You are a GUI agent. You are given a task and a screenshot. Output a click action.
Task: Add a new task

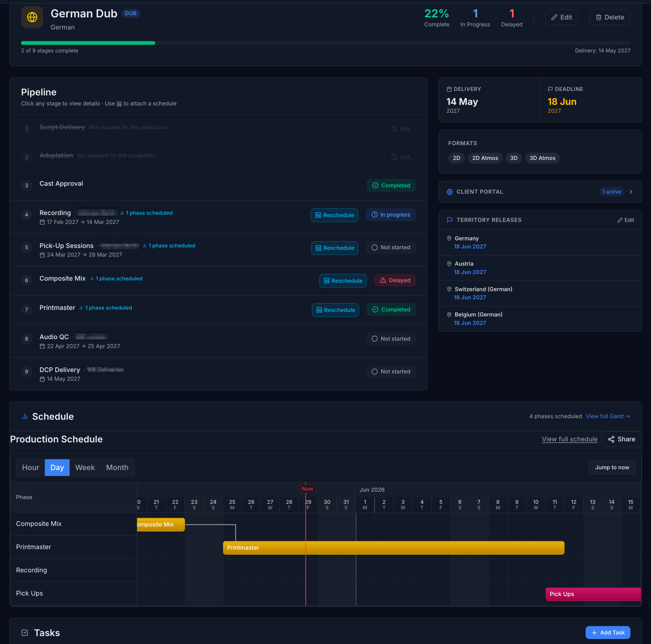(x=608, y=633)
